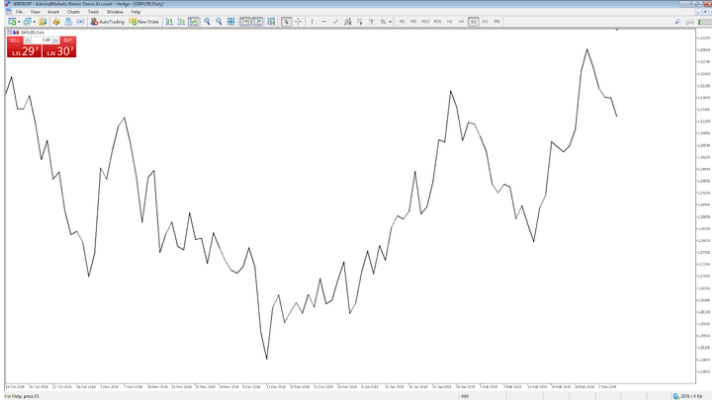Switch to M1 timeframe
The height and width of the screenshot is (402, 712).
[x=402, y=22]
